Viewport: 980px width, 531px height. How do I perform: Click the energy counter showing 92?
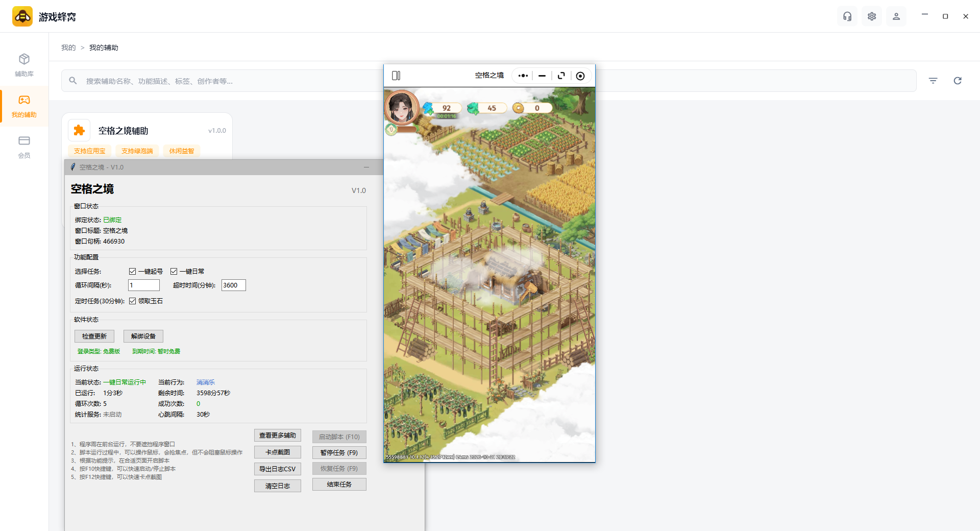[x=443, y=108]
